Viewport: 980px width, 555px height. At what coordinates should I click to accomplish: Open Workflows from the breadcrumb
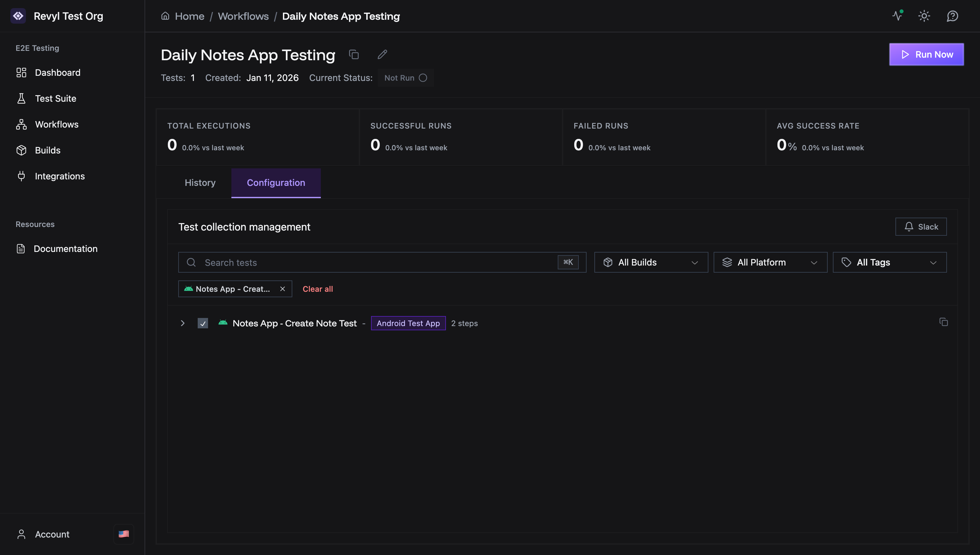point(243,16)
